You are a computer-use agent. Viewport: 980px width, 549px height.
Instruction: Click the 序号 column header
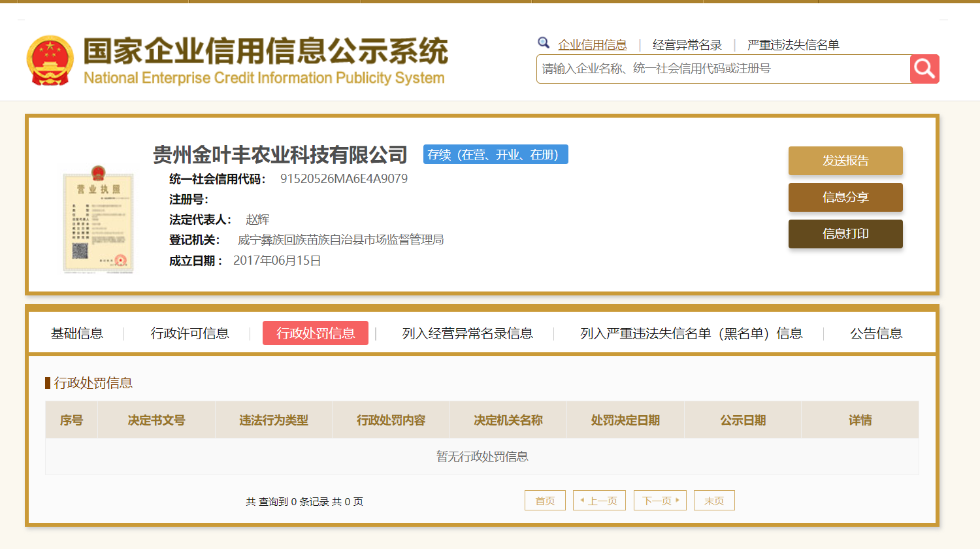click(72, 420)
